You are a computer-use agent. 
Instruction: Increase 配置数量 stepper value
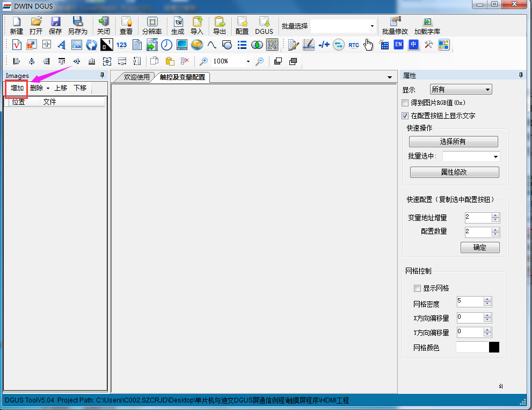coord(495,230)
